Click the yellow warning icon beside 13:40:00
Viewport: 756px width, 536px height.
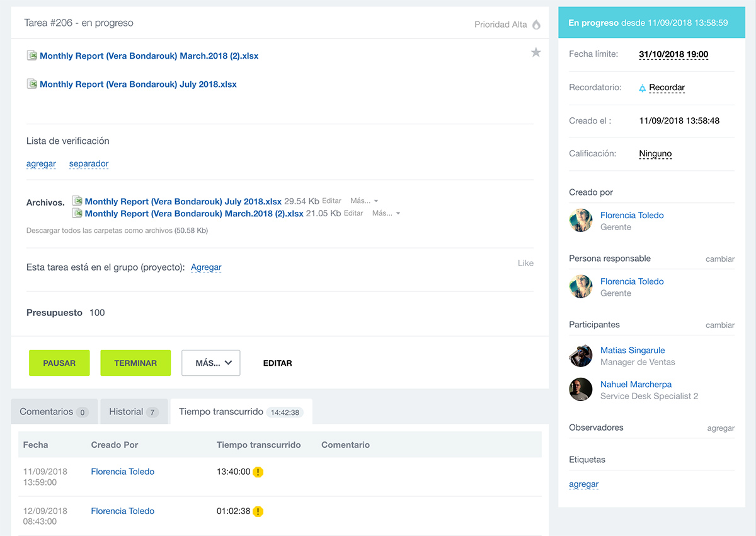[258, 472]
